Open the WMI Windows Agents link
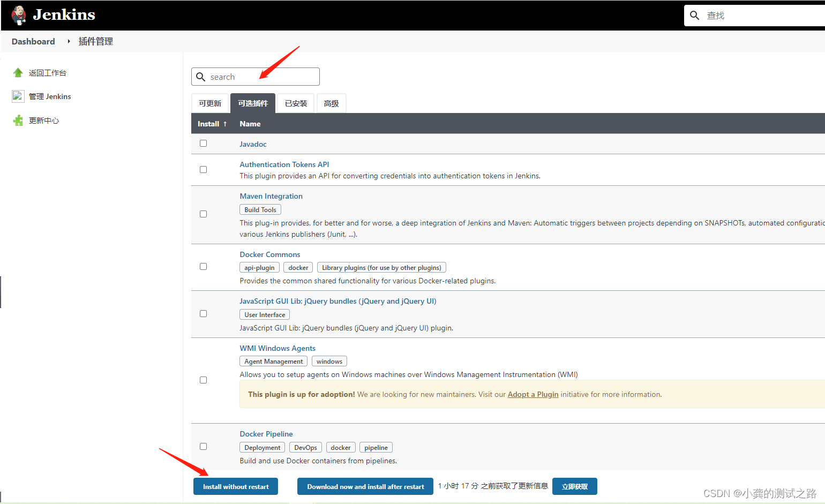The height and width of the screenshot is (504, 825). 277,348
